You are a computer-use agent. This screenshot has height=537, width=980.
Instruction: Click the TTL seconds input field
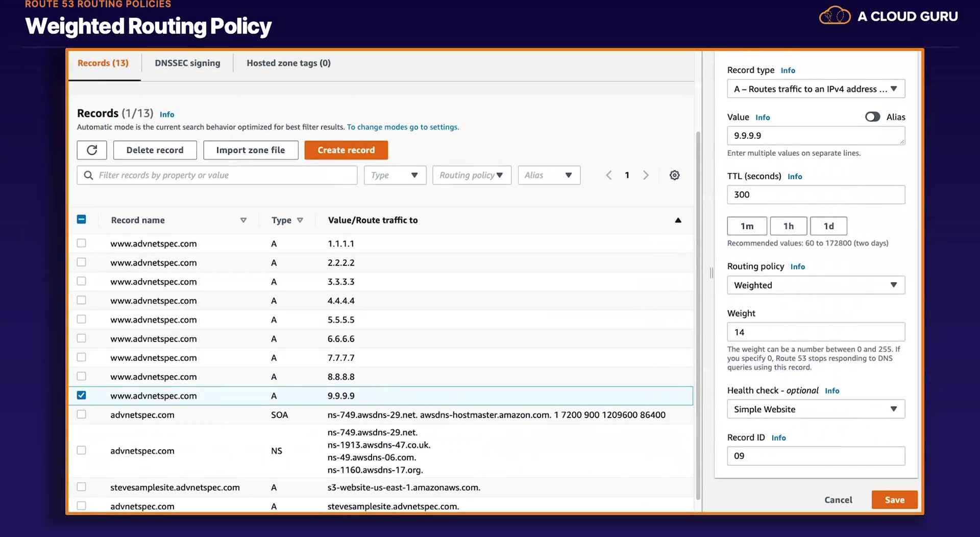pyautogui.click(x=816, y=194)
